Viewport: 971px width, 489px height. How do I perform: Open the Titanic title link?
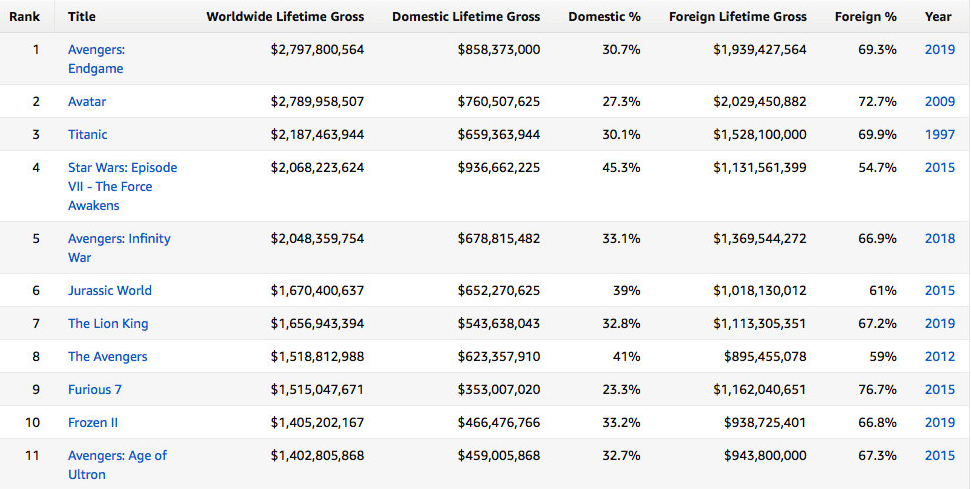pos(88,134)
